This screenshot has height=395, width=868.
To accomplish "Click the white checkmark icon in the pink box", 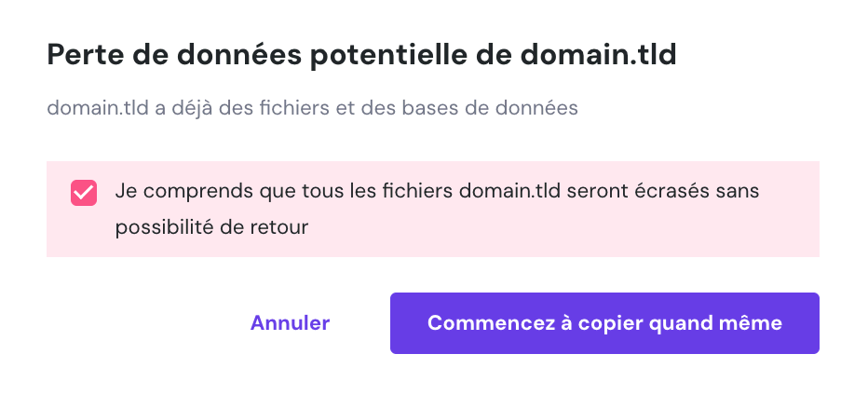I will tap(84, 193).
